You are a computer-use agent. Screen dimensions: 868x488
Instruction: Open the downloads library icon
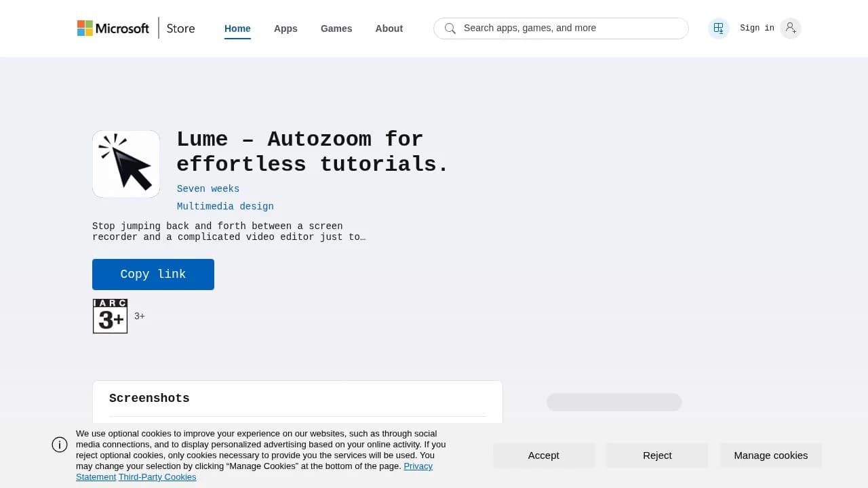[x=719, y=28]
